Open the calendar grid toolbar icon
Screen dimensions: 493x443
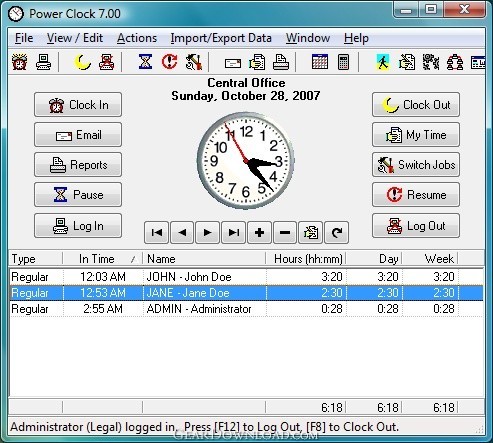coord(320,62)
